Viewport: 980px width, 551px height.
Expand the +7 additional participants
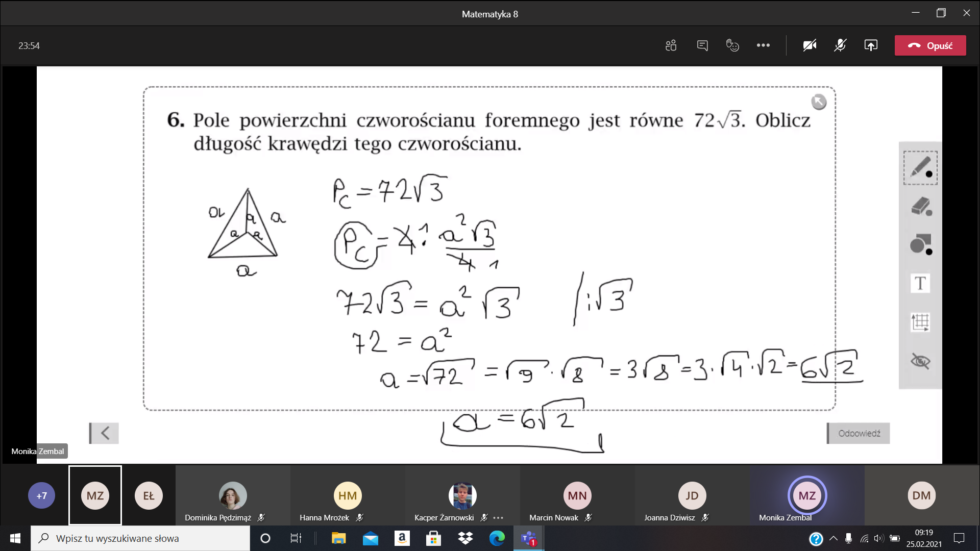tap(41, 495)
